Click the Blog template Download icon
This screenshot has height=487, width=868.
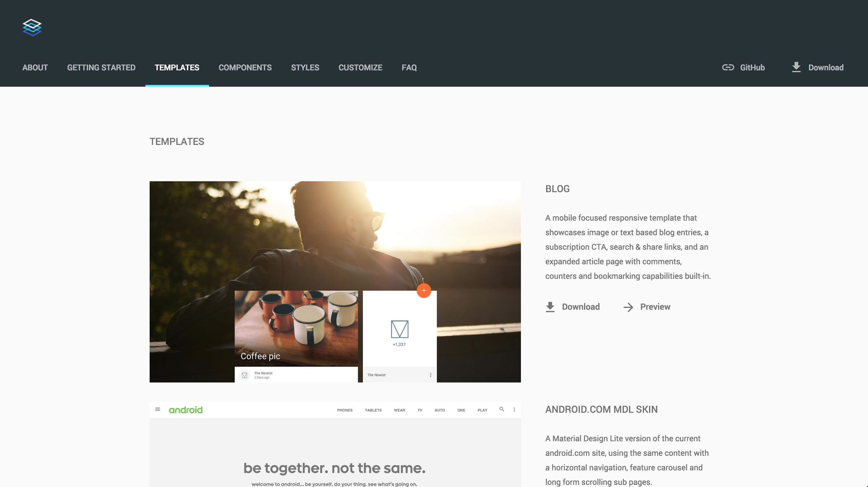pos(550,306)
